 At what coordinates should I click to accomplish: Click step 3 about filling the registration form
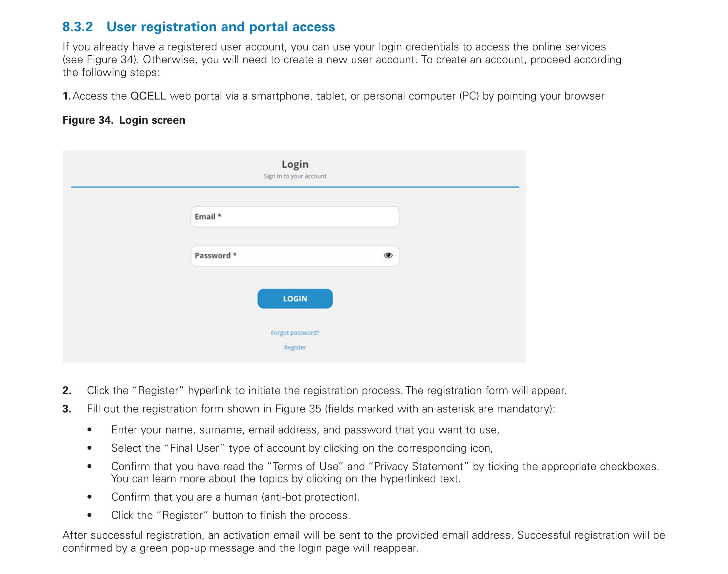[x=321, y=409]
